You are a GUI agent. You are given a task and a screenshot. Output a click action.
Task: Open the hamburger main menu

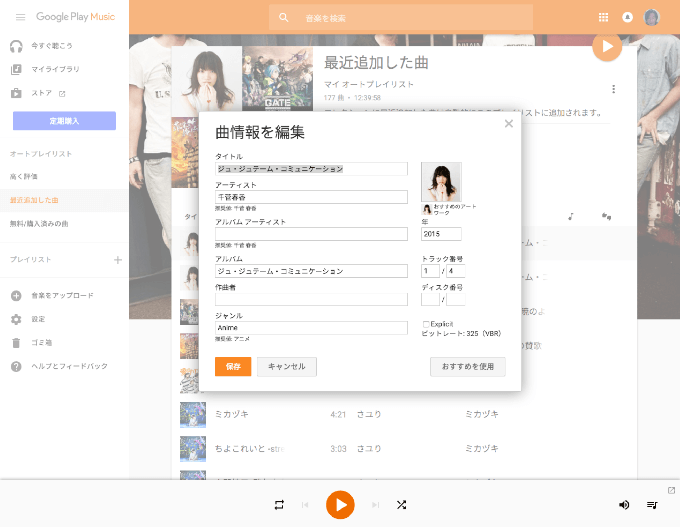[x=20, y=17]
